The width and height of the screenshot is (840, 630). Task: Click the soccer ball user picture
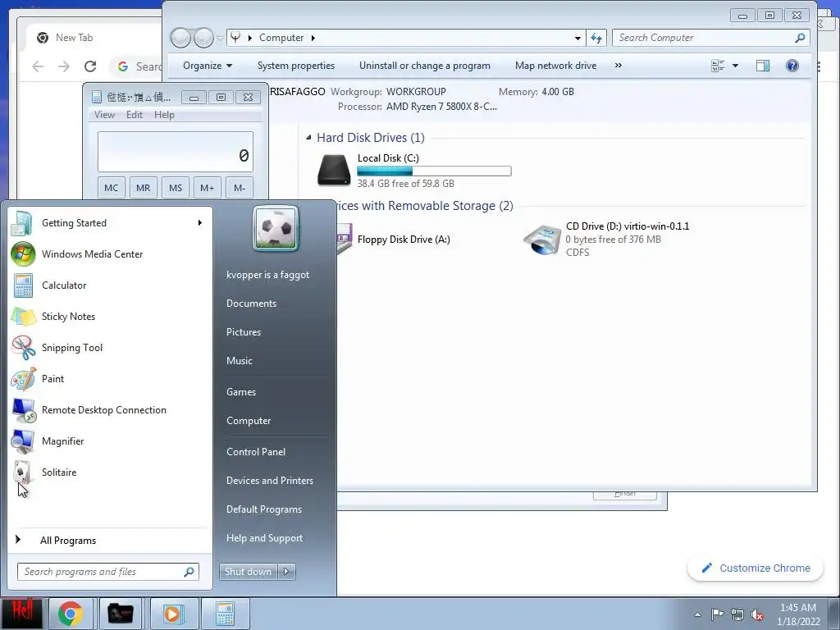[x=276, y=228]
